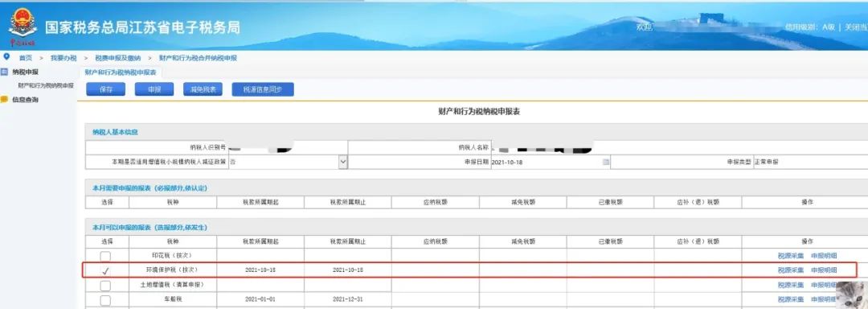This screenshot has width=868, height=309.
Task: Click 车船税 end date 2021-12-31
Action: tap(348, 299)
